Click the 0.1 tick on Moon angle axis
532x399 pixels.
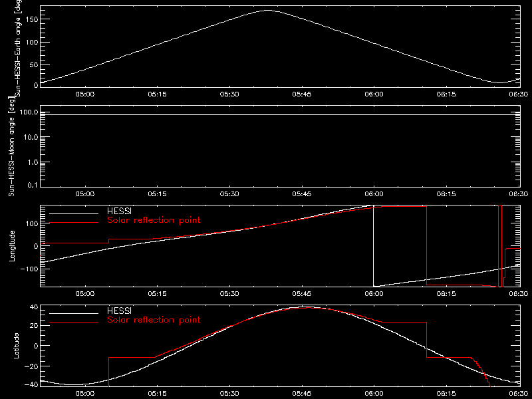(x=33, y=185)
